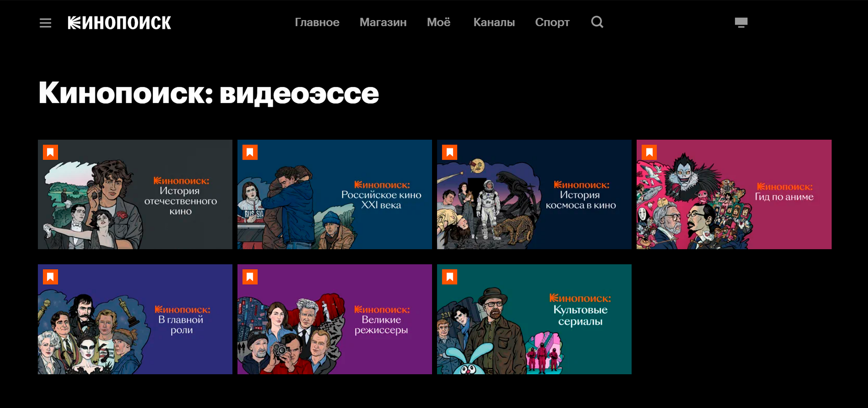Select the Гид по аниме thumbnail
The image size is (868, 408).
pyautogui.click(x=734, y=195)
